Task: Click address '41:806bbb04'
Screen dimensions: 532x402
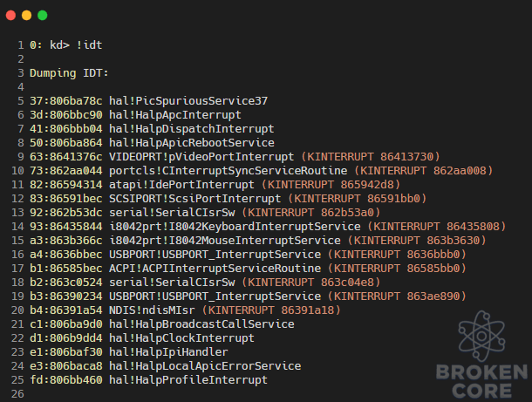Action: [x=65, y=129]
